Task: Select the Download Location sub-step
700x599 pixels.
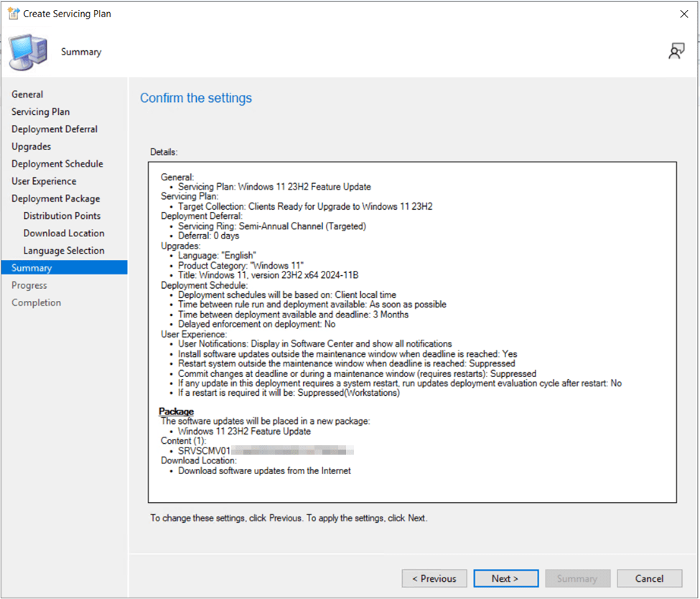Action: tap(64, 233)
